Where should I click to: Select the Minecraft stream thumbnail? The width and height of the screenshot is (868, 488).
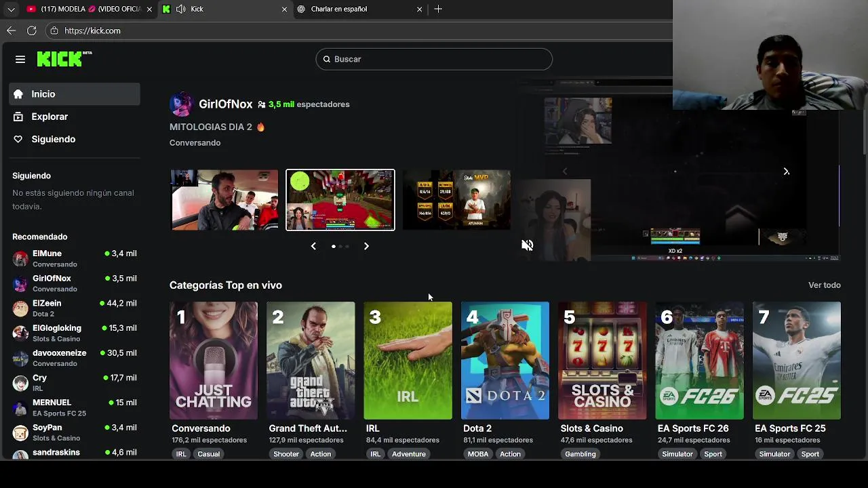pyautogui.click(x=340, y=200)
